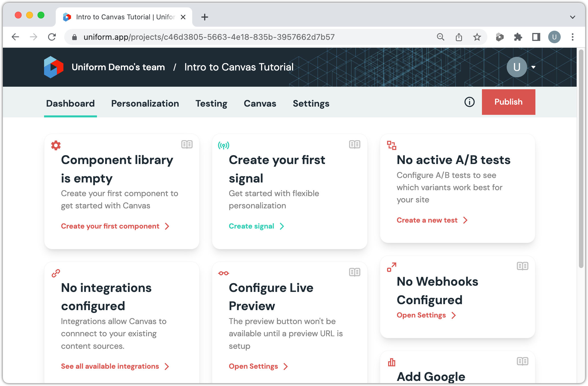Open docs icon on Component library card
Image resolution: width=588 pixels, height=386 pixels.
pyautogui.click(x=187, y=145)
